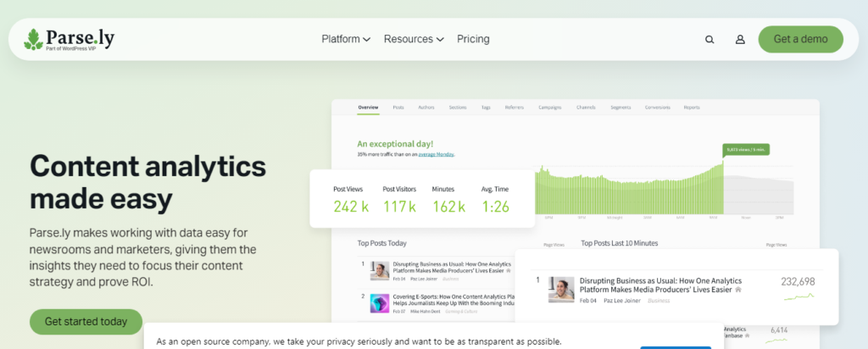Viewport: 868px width, 349px height.
Task: Click 'Mike Hahn Dent' author name
Action: coord(426,312)
